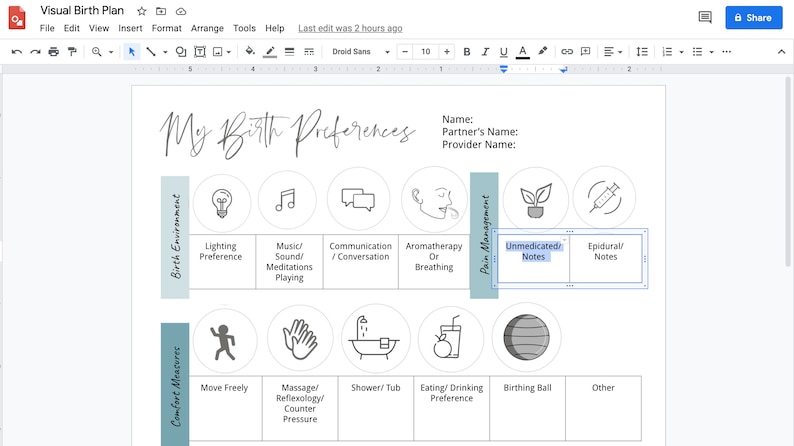Select the birthing ball image
Image resolution: width=794 pixels, height=446 pixels.
527,337
